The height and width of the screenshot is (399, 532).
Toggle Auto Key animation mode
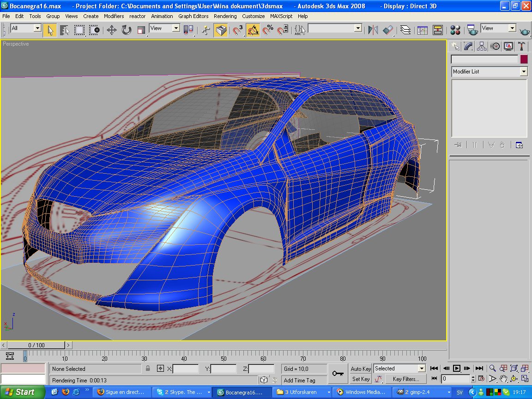pyautogui.click(x=361, y=369)
